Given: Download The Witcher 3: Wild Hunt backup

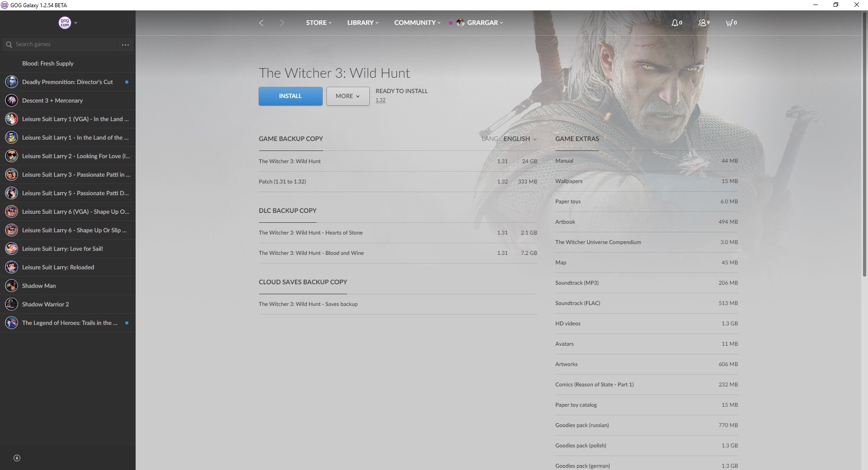Looking at the screenshot, I should tap(398, 161).
